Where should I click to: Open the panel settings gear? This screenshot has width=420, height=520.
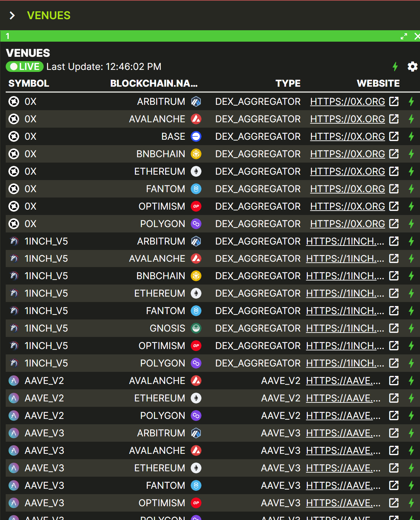pos(412,67)
